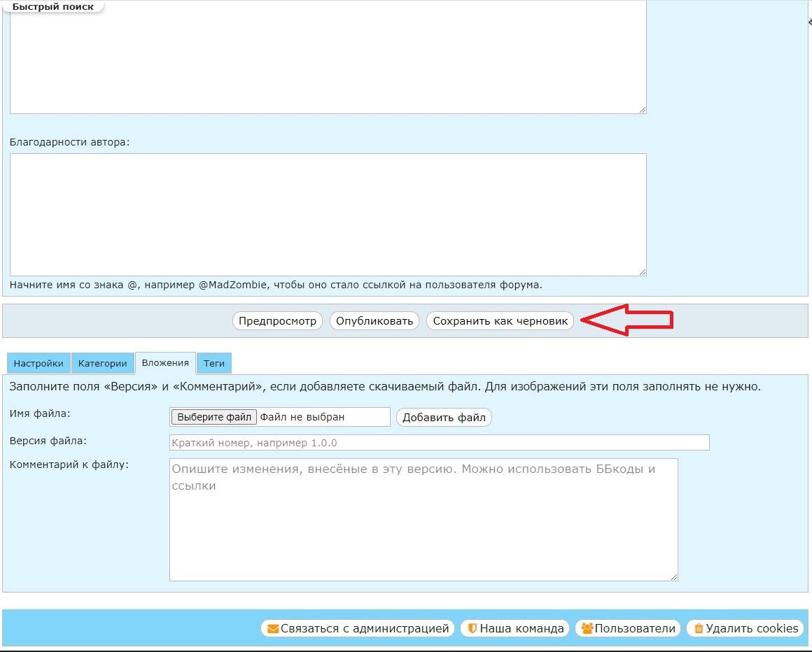
Task: Click the envelope icon for contacting administration
Action: pyautogui.click(x=273, y=628)
